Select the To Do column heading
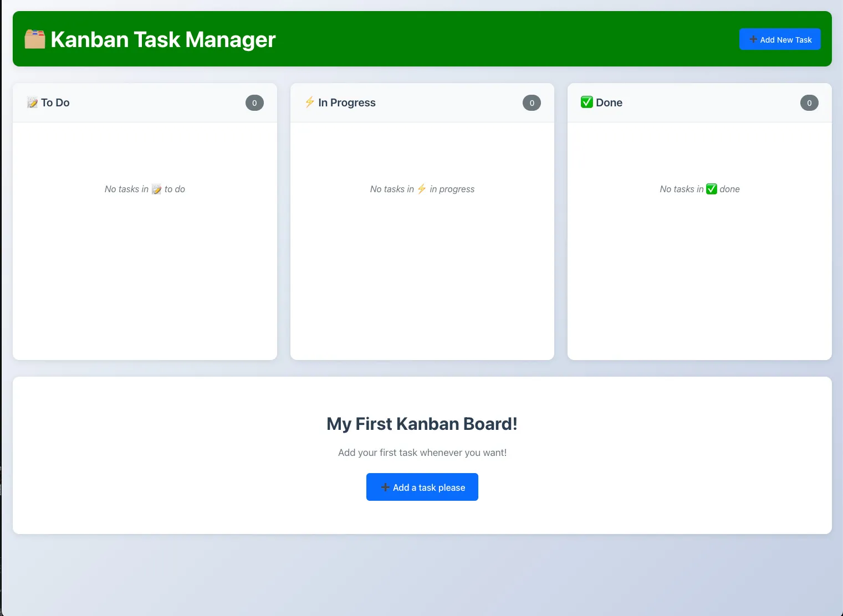This screenshot has width=843, height=616. (55, 103)
